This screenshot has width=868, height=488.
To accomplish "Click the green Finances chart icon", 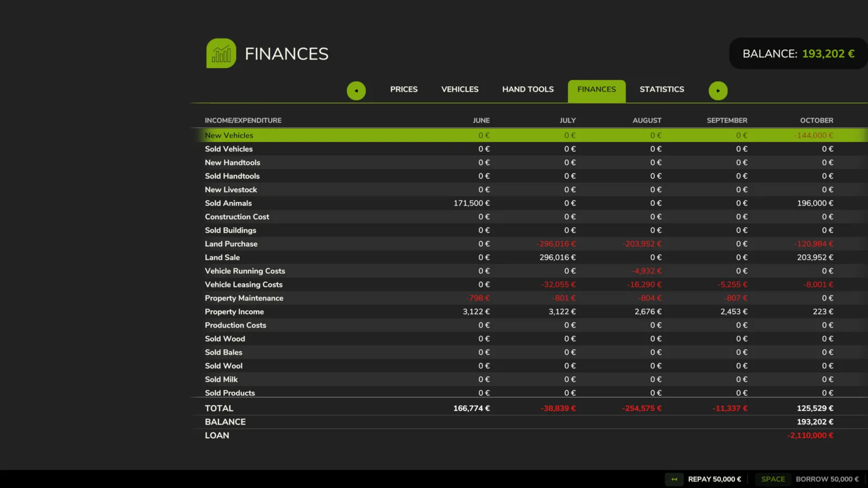I will coord(221,53).
